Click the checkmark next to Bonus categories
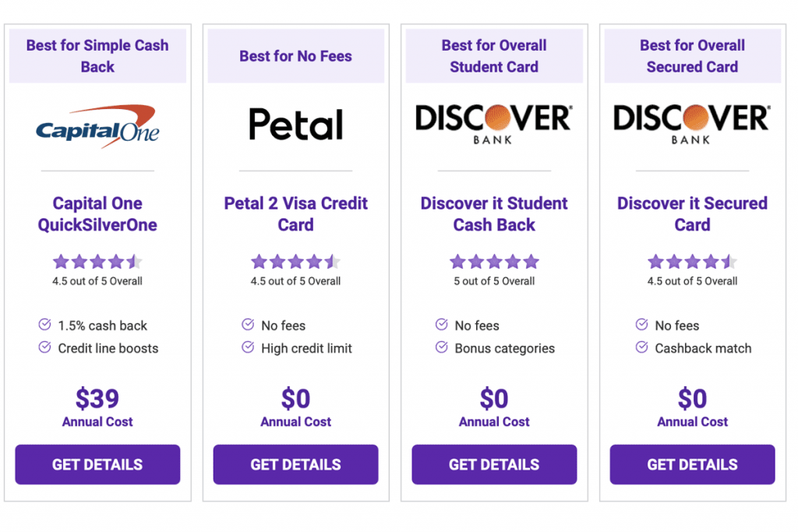This screenshot has width=798, height=532. (442, 347)
